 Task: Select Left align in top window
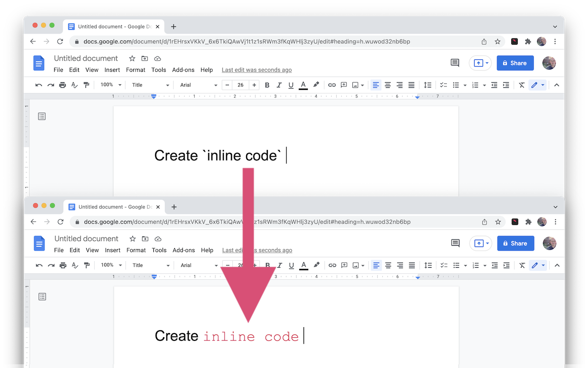(376, 85)
